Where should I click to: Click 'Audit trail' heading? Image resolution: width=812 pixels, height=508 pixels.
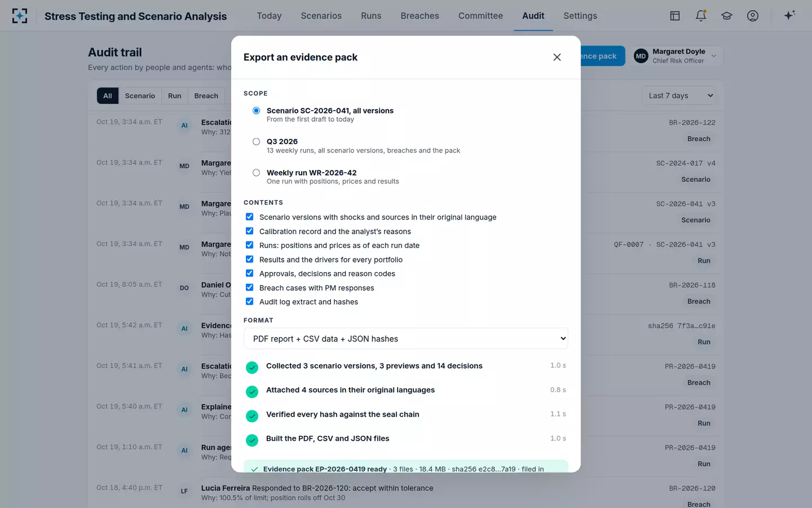pyautogui.click(x=115, y=52)
